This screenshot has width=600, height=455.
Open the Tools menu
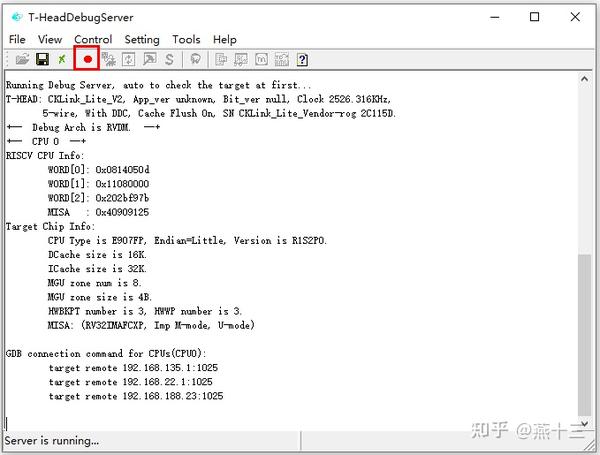(186, 39)
